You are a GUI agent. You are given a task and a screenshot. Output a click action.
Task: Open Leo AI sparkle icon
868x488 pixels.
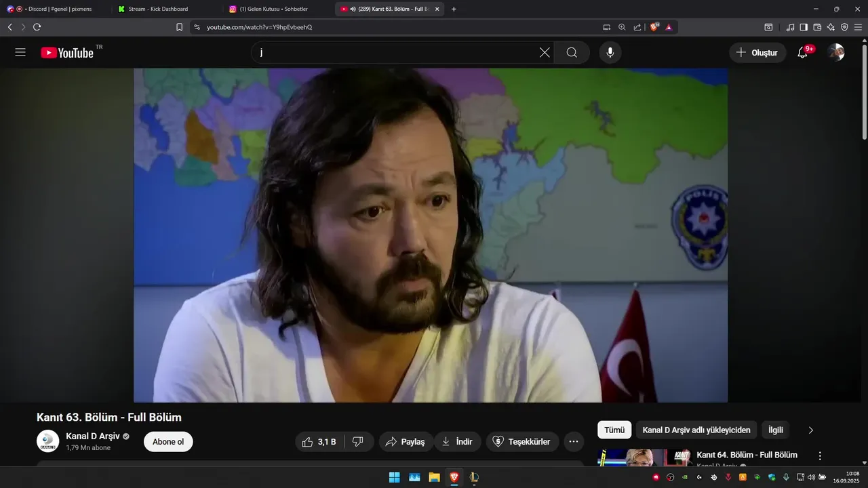click(831, 27)
